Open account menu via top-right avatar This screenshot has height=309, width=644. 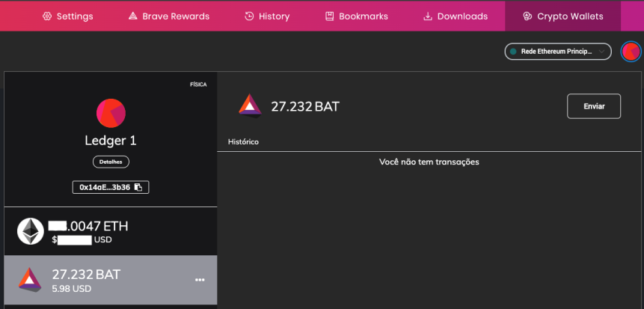pyautogui.click(x=631, y=52)
